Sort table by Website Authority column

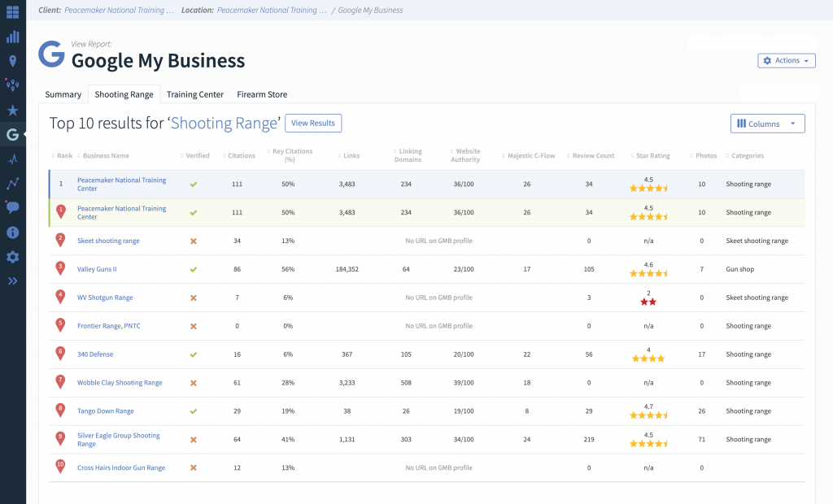coord(464,155)
